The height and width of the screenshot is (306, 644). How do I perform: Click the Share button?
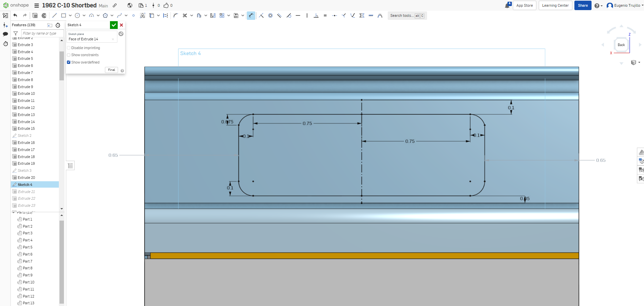[x=582, y=5]
